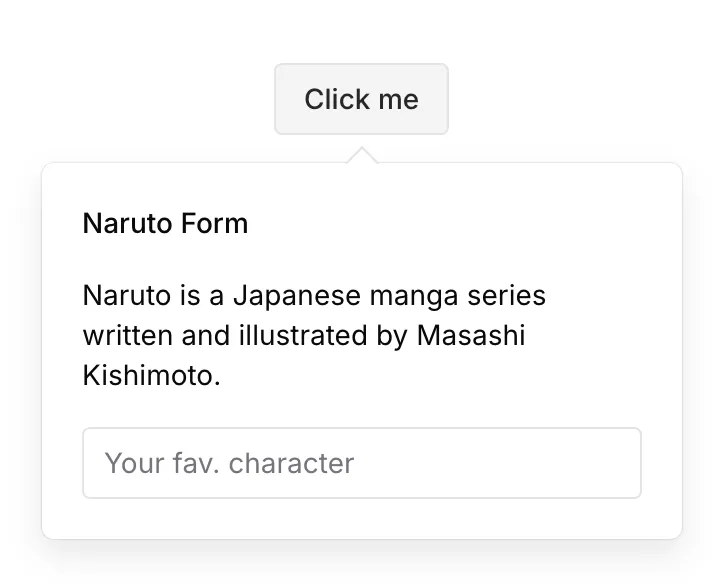Click the Naruto description paragraph
Image resolution: width=726 pixels, height=584 pixels.
pos(315,336)
